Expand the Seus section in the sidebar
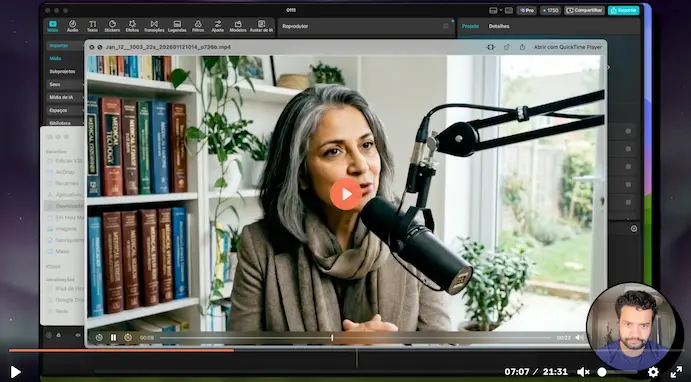 (x=65, y=84)
